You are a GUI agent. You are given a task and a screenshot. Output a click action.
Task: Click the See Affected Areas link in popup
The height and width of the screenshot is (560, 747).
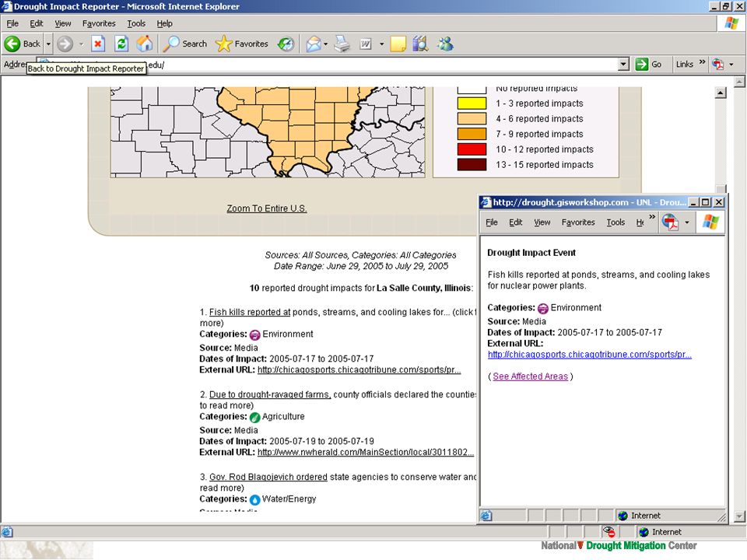click(x=530, y=376)
